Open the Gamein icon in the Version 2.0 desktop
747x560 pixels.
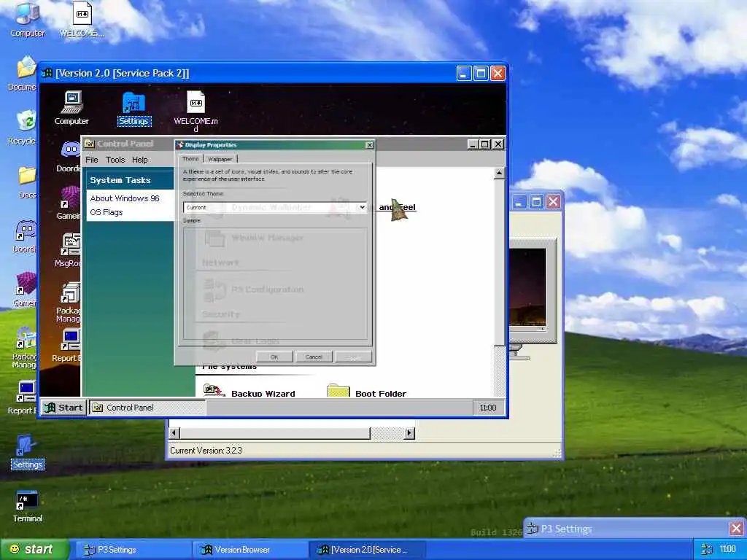69,203
